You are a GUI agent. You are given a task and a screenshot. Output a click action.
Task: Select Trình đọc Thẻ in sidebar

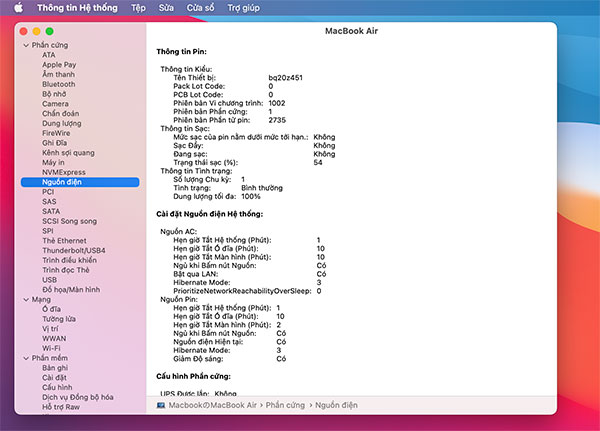[x=65, y=270]
